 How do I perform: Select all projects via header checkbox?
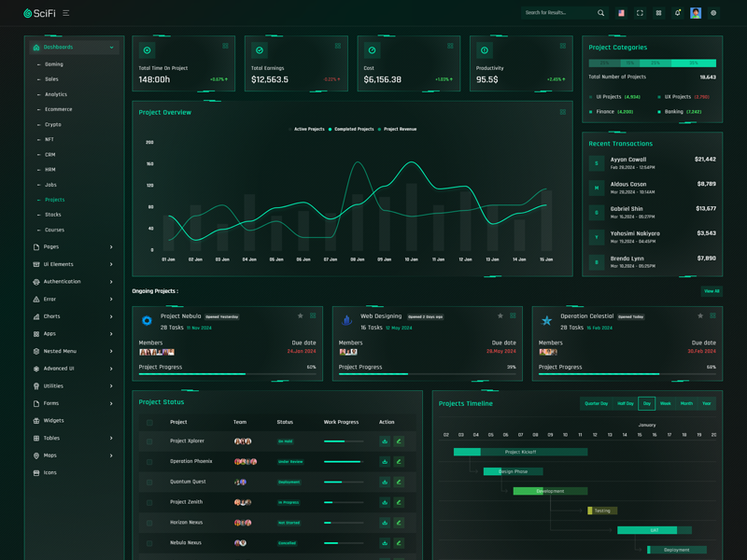click(149, 422)
